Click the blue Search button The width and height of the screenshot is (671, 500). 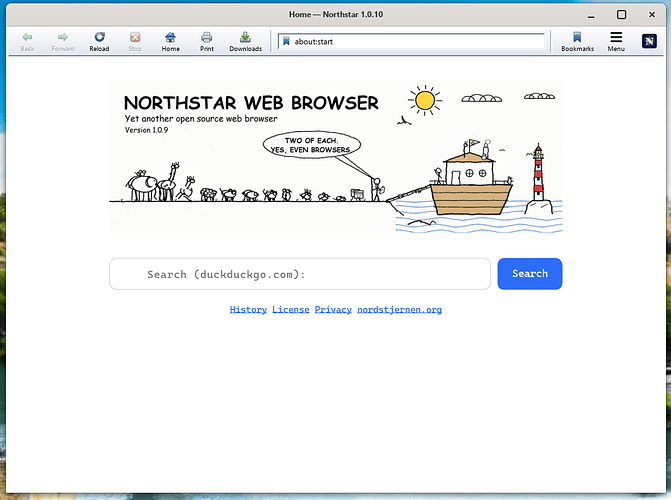tap(530, 274)
